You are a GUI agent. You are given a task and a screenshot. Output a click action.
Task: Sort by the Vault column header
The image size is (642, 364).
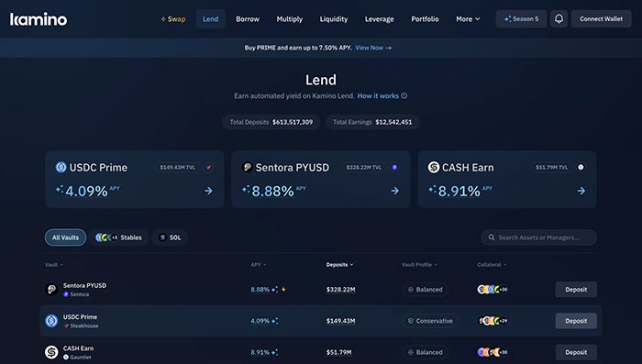(x=53, y=264)
